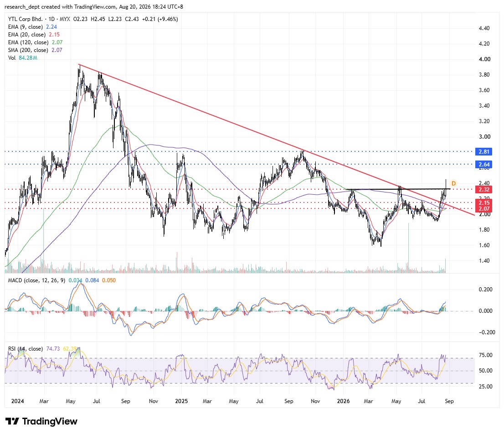The width and height of the screenshot is (504, 435).
Task: Click the red 2.15 price axis label
Action: (x=484, y=202)
